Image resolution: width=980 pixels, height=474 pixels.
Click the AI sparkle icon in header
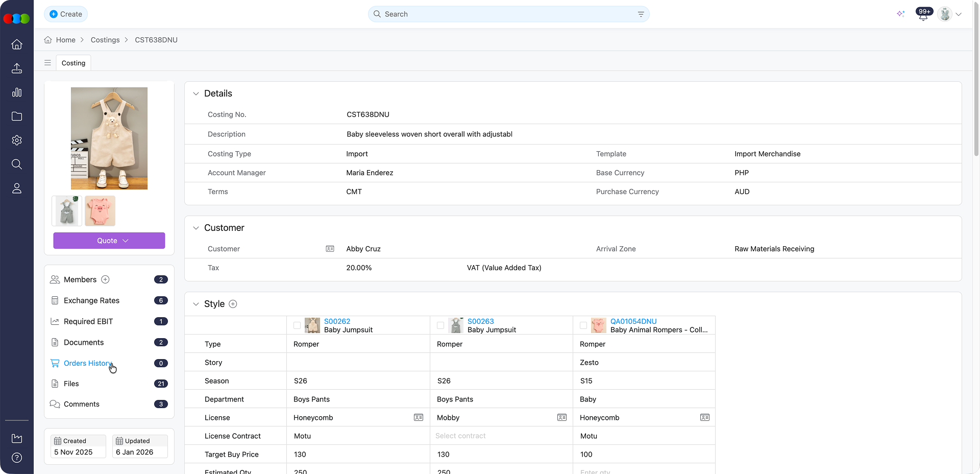900,14
